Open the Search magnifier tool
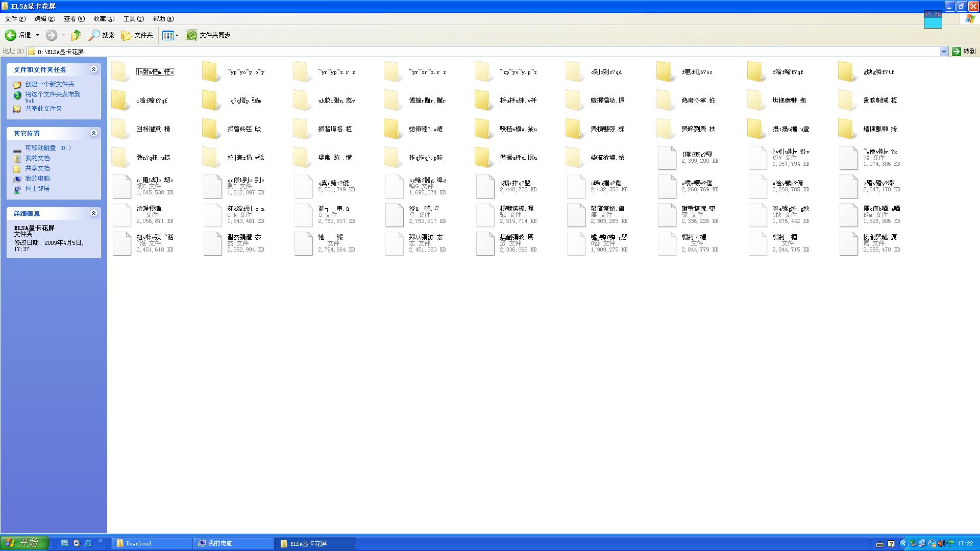 pos(101,35)
